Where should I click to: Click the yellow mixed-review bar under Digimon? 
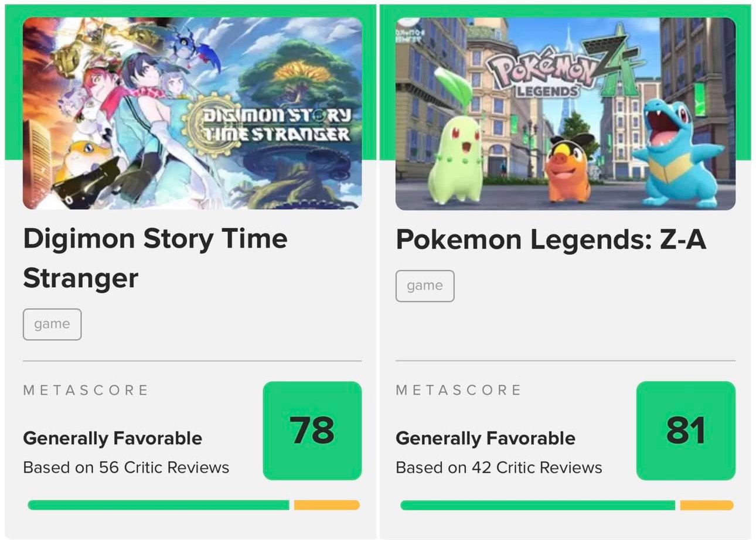pyautogui.click(x=326, y=505)
